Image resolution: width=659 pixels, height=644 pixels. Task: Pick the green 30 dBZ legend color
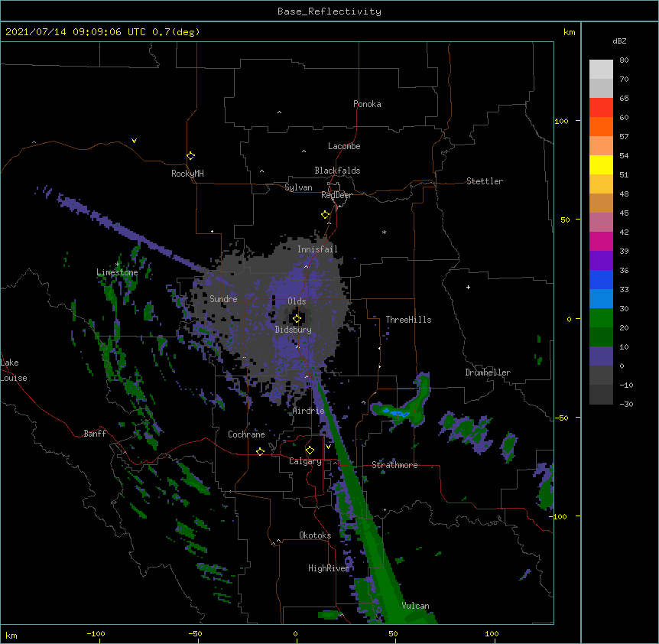601,318
